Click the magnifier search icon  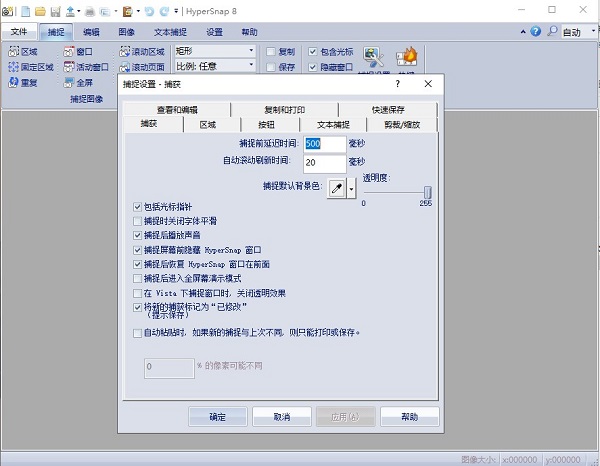(x=552, y=31)
